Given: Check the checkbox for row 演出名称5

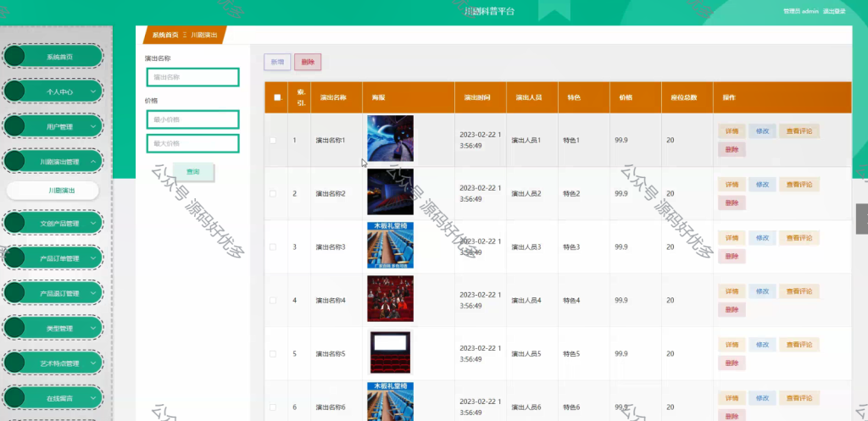Looking at the screenshot, I should coord(273,354).
